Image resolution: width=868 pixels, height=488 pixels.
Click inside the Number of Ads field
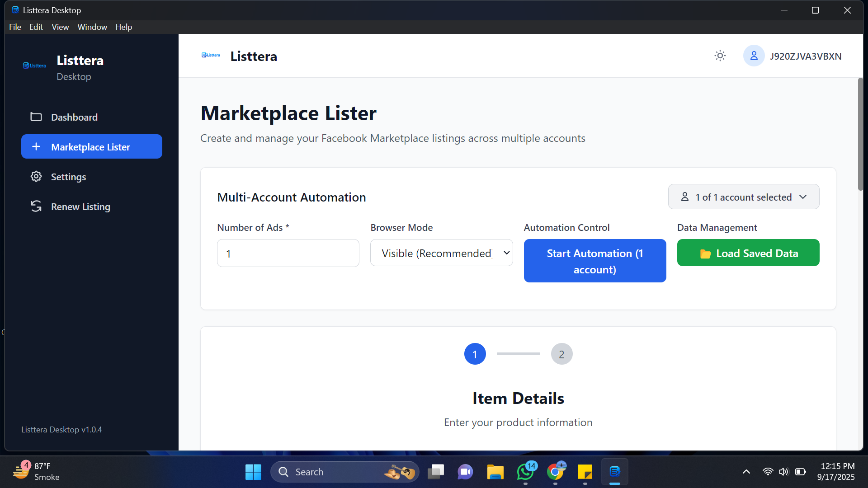pyautogui.click(x=288, y=253)
